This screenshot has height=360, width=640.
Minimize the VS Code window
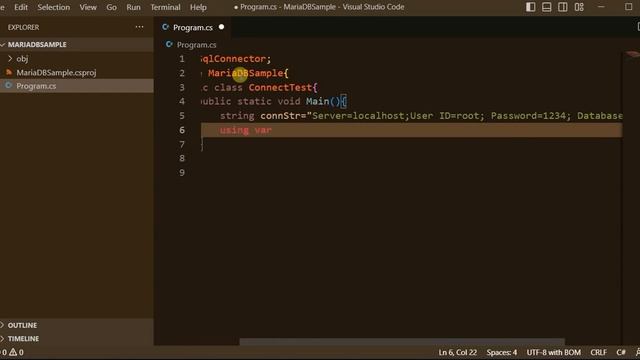[601, 7]
